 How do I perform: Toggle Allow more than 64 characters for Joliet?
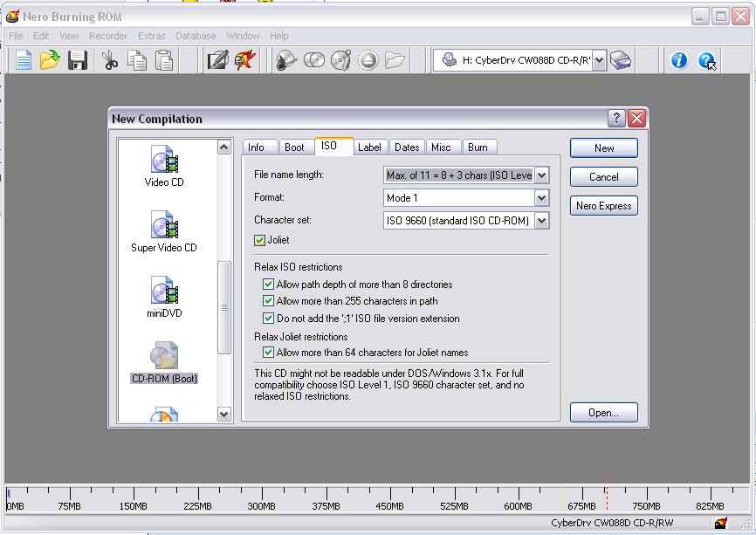(269, 353)
